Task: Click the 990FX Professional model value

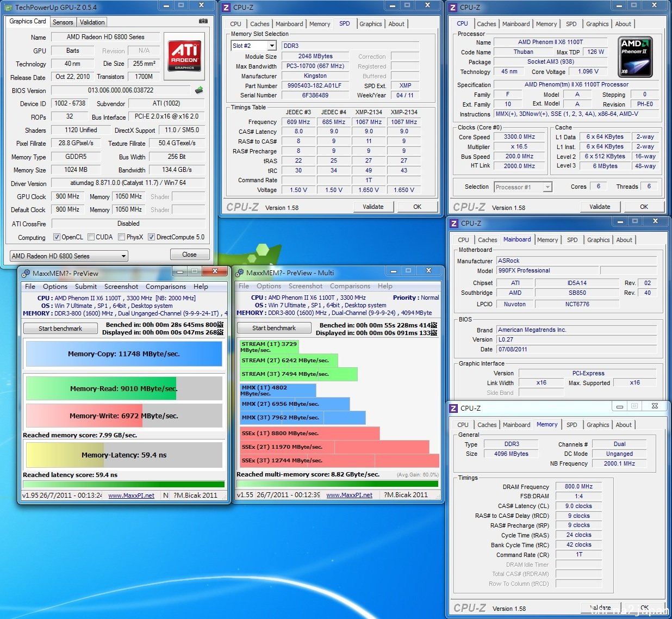Action: pyautogui.click(x=547, y=270)
